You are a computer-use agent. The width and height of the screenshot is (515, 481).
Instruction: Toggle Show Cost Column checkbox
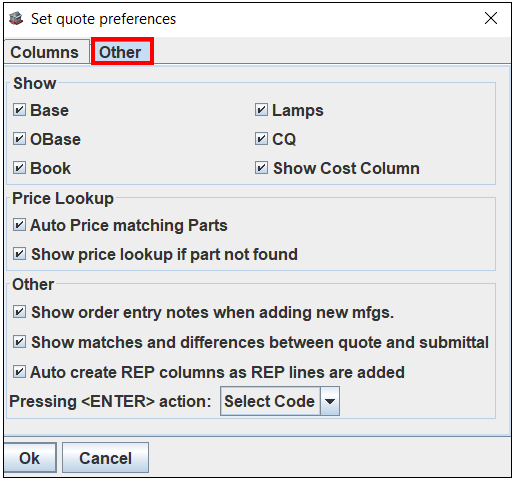(x=261, y=168)
